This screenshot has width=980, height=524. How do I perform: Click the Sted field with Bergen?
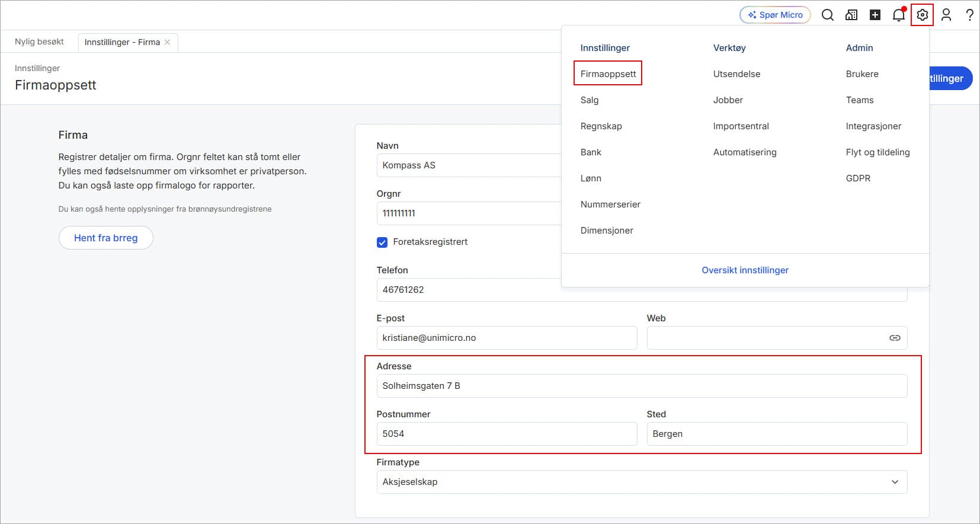click(777, 434)
